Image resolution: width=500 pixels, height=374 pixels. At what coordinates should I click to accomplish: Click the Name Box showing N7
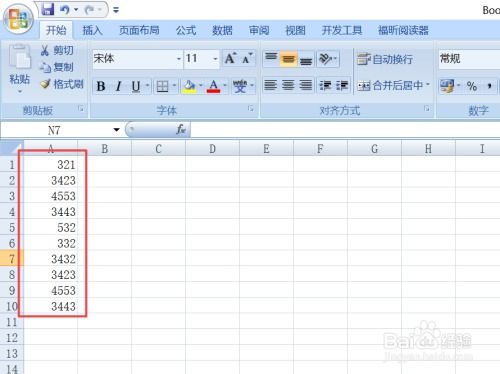(x=55, y=130)
